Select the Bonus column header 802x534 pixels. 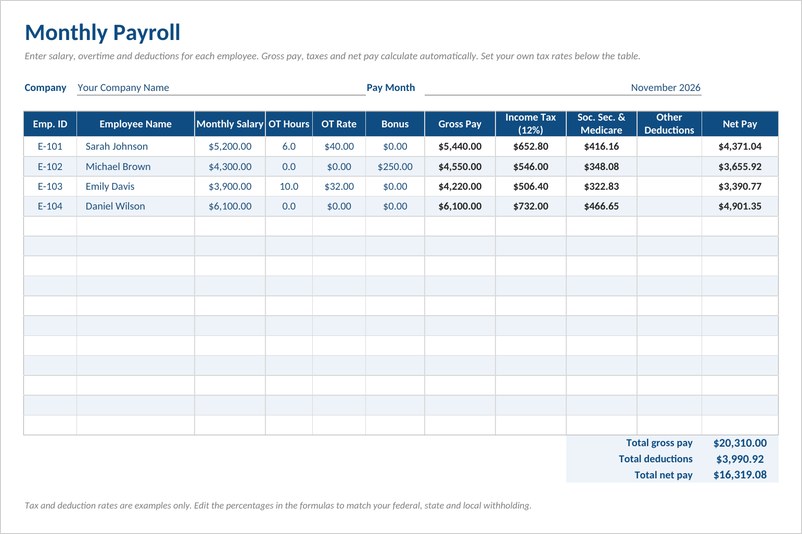(395, 124)
